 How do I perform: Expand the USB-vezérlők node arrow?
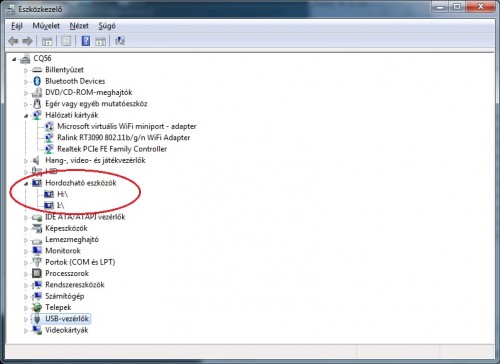26,319
